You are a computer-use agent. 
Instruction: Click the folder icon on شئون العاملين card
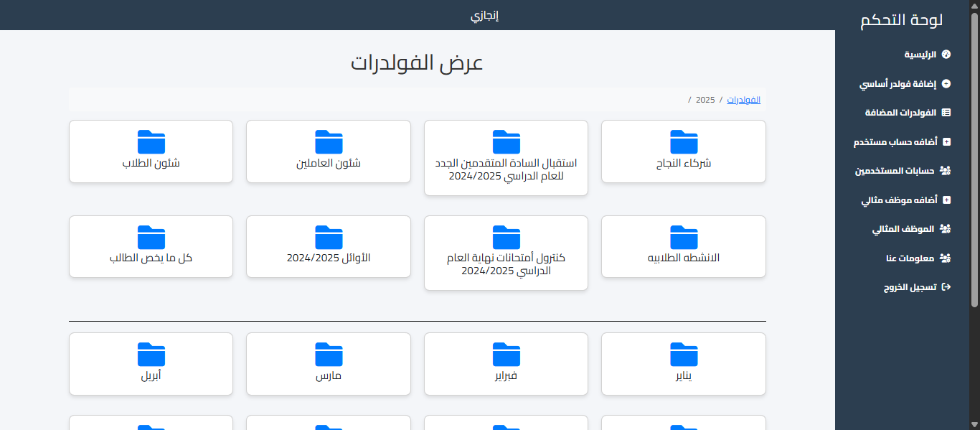[x=328, y=141]
